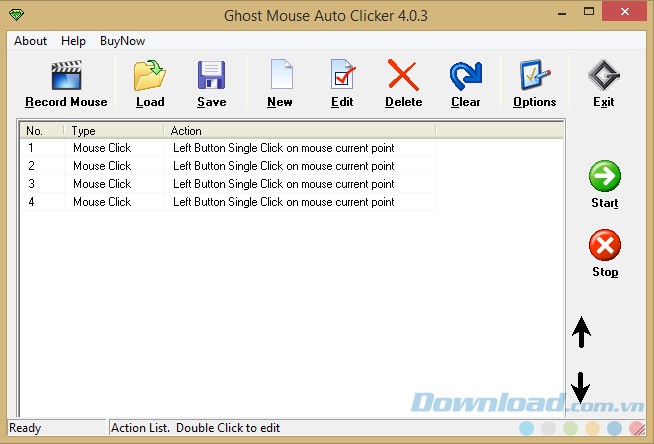Open the Help menu
Viewport: 654px width, 444px height.
(73, 41)
